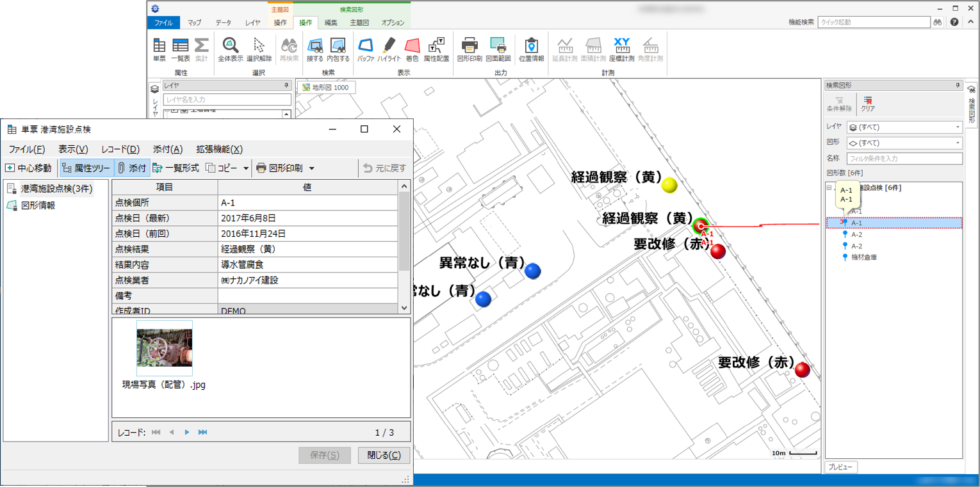Click the 属性配置 attribute placement icon
The image size is (980, 487).
pyautogui.click(x=436, y=45)
